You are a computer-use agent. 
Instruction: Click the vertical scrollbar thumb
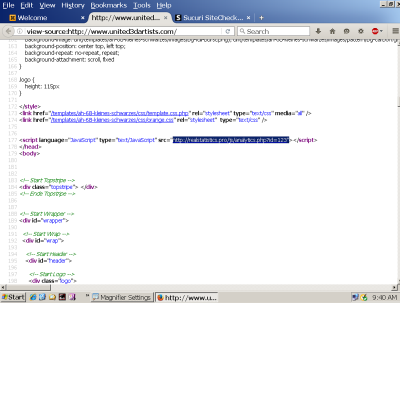click(398, 102)
